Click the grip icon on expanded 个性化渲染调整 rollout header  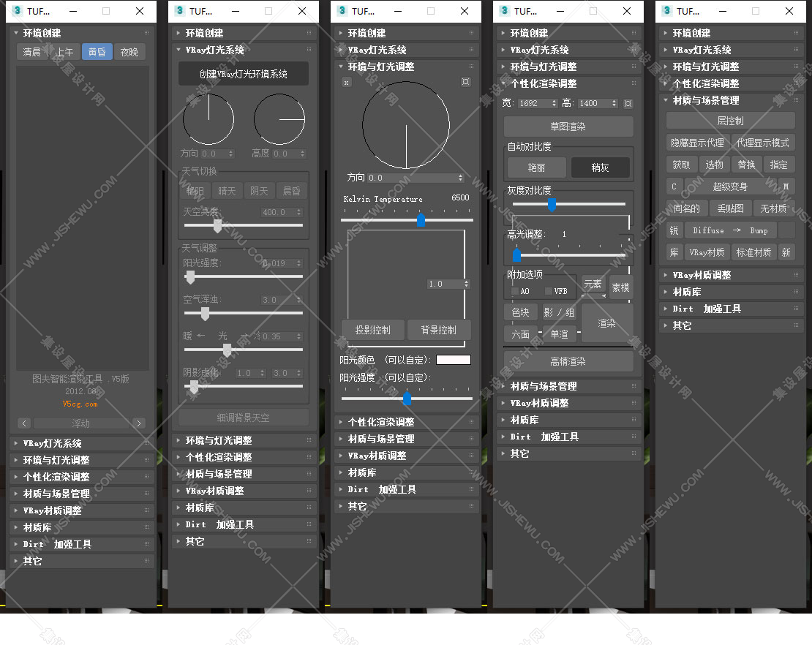tap(634, 83)
